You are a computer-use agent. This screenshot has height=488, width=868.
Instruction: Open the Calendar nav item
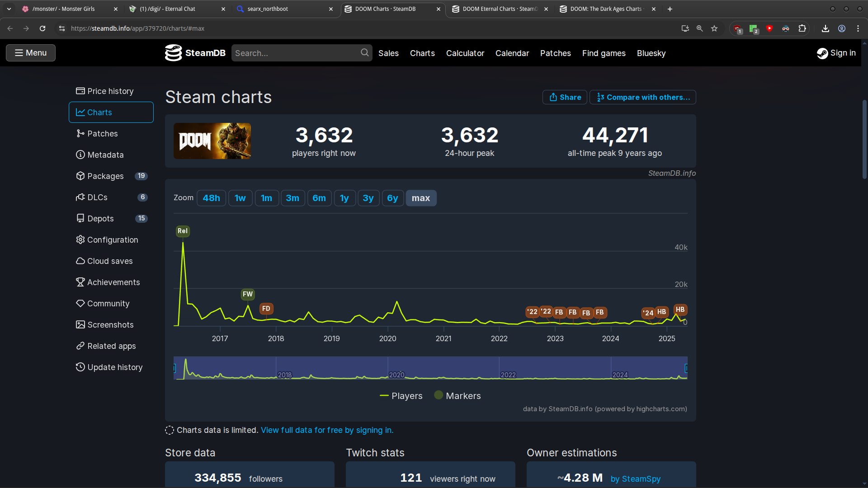[x=512, y=53]
